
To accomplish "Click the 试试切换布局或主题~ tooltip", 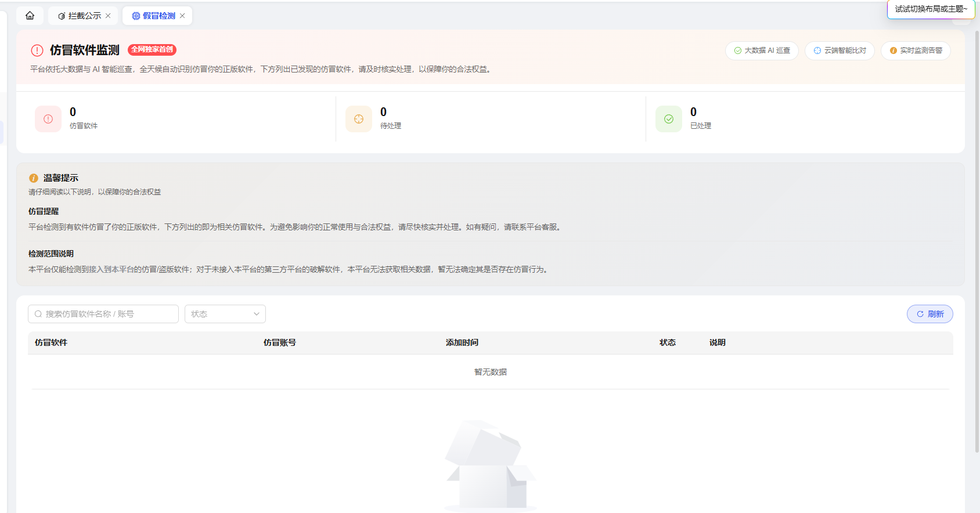I will pos(931,9).
